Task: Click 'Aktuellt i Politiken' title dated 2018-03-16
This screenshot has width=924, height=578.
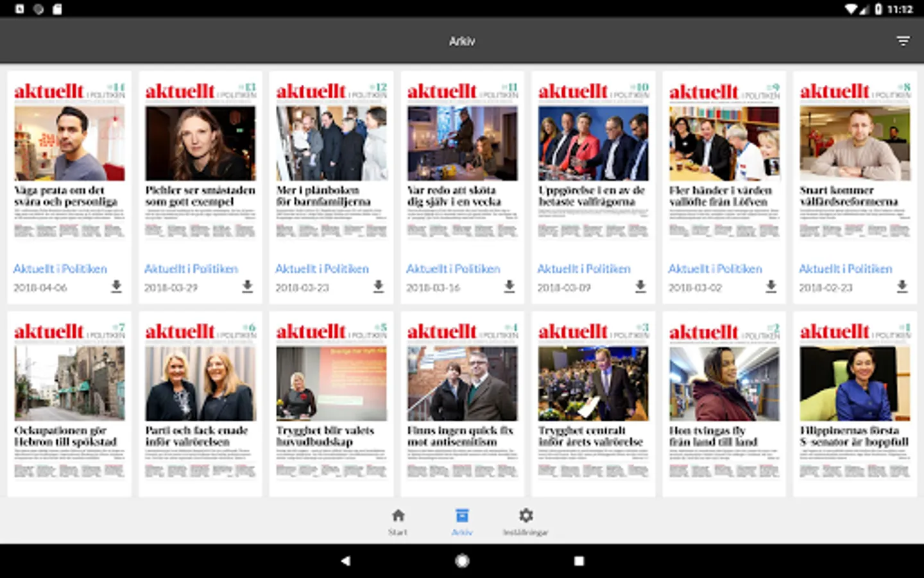Action: [x=453, y=268]
